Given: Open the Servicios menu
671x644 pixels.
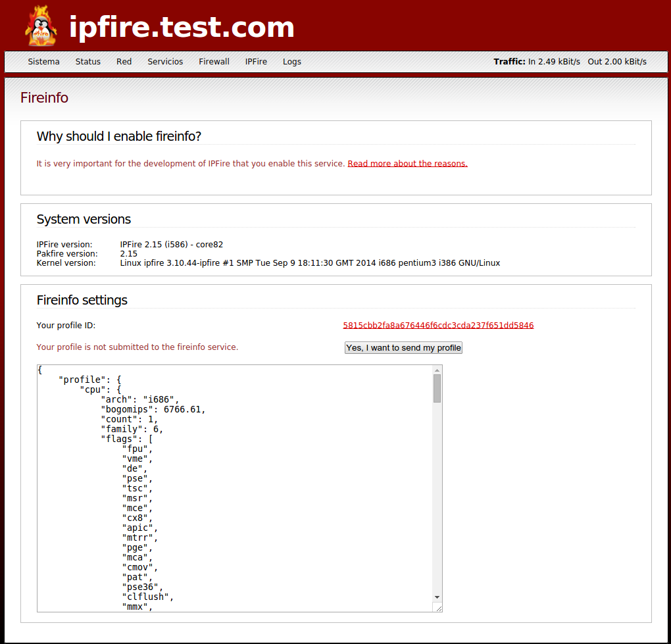Looking at the screenshot, I should click(x=165, y=61).
